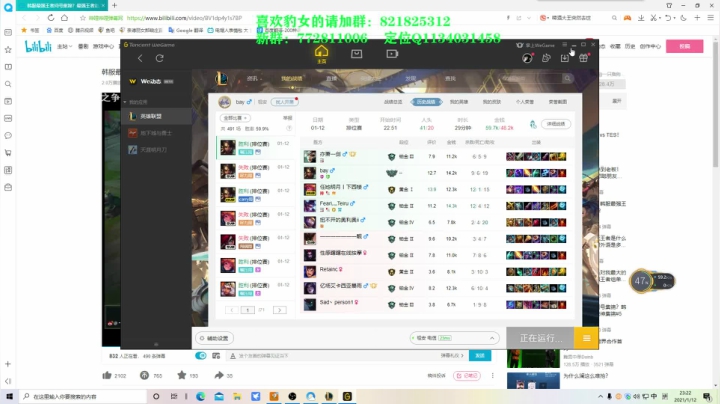This screenshot has width=720, height=404.
Task: Select 历史战绩 tab
Action: [x=426, y=102]
